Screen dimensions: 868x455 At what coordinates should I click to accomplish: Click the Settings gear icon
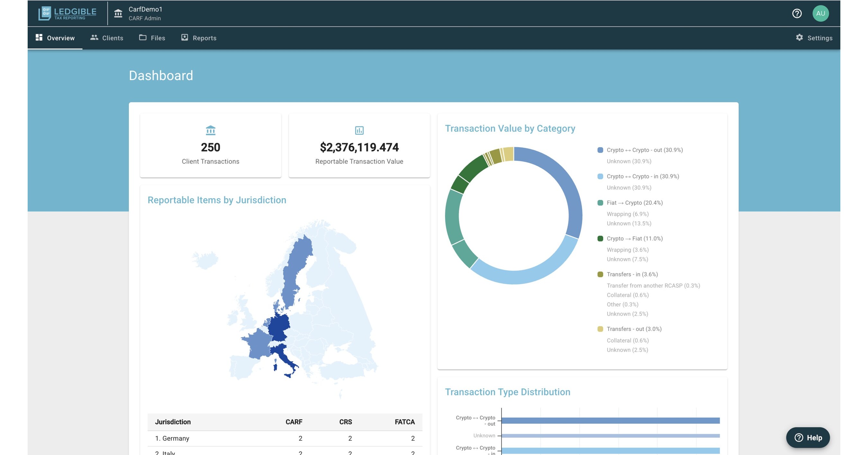tap(799, 37)
